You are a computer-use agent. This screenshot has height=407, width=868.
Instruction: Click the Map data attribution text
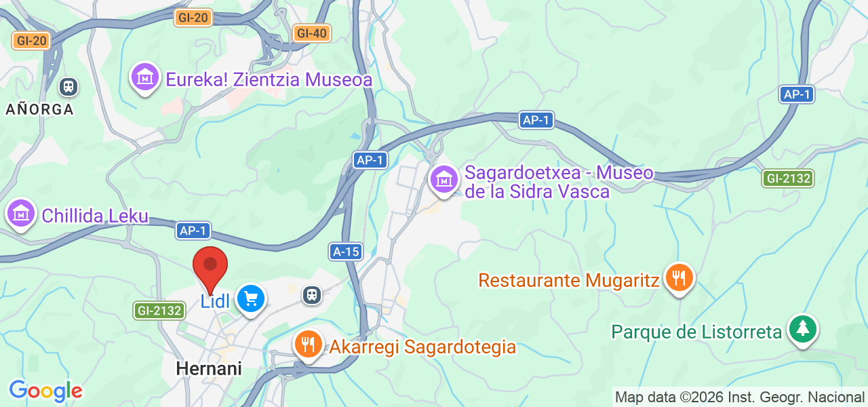point(740,396)
